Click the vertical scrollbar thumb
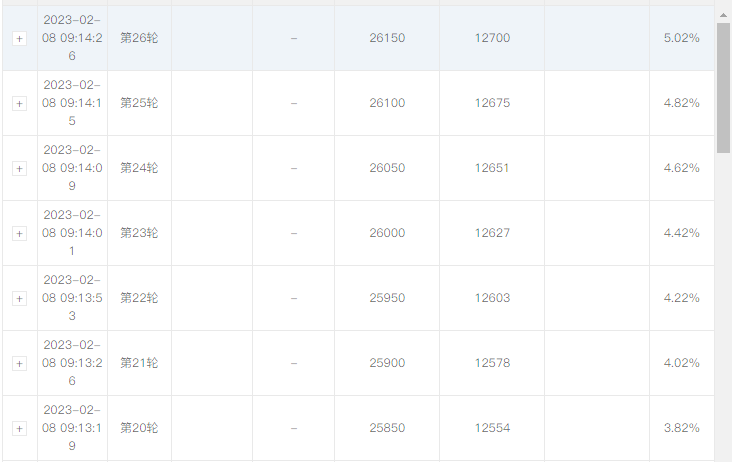 (x=723, y=88)
